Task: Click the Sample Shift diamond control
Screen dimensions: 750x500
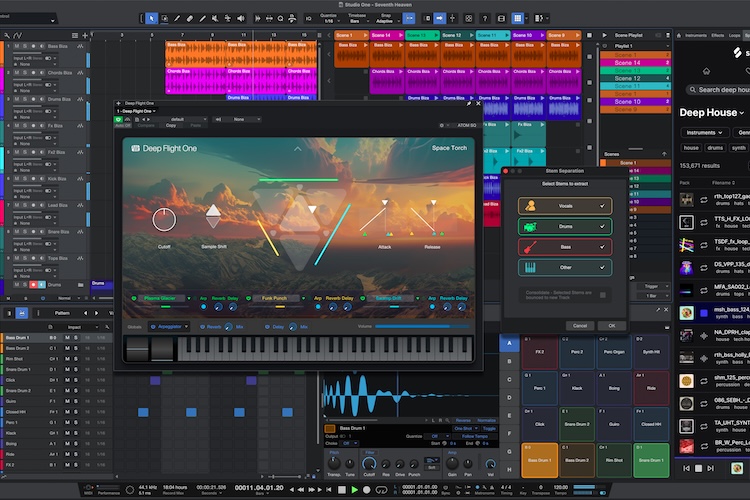Action: pyautogui.click(x=213, y=216)
